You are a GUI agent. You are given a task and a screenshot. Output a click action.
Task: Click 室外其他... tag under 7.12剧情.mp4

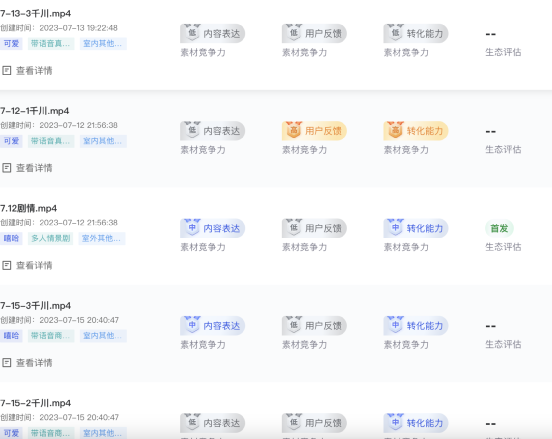click(102, 238)
